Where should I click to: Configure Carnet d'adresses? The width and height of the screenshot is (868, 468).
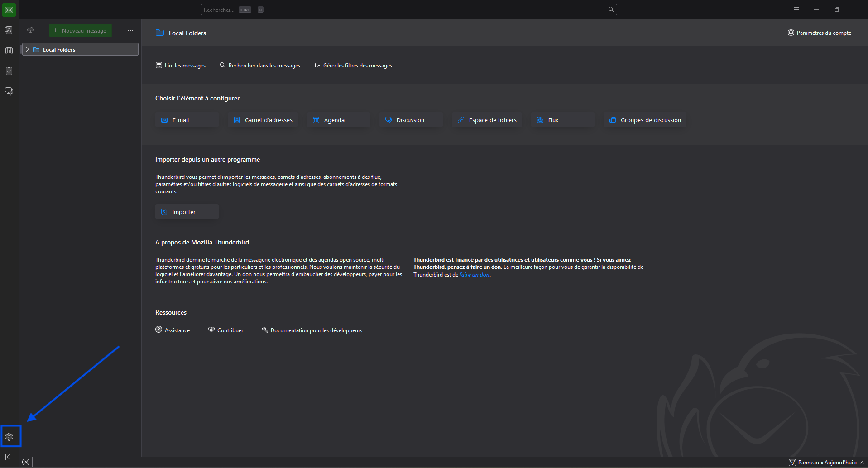(263, 120)
